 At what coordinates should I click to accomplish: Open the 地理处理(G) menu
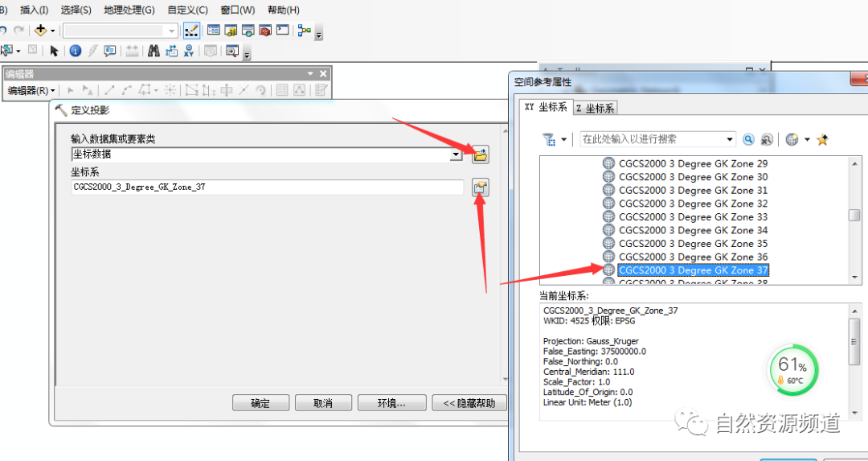coord(129,10)
